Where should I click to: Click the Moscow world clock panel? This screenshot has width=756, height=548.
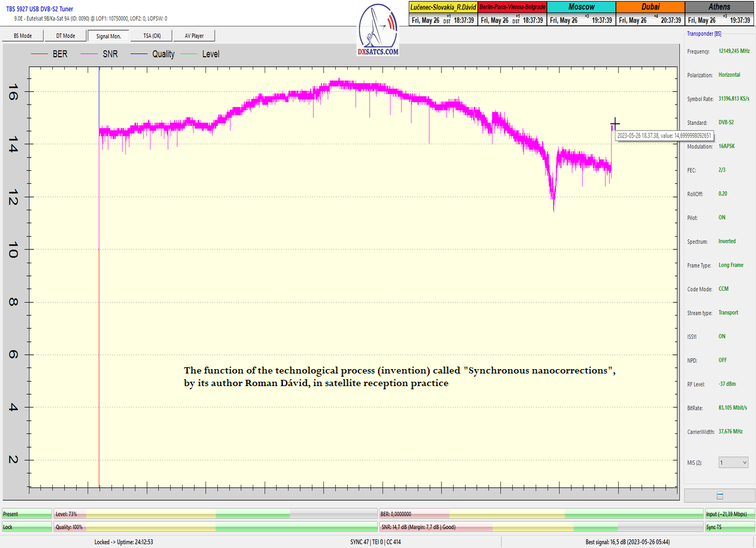pos(581,13)
